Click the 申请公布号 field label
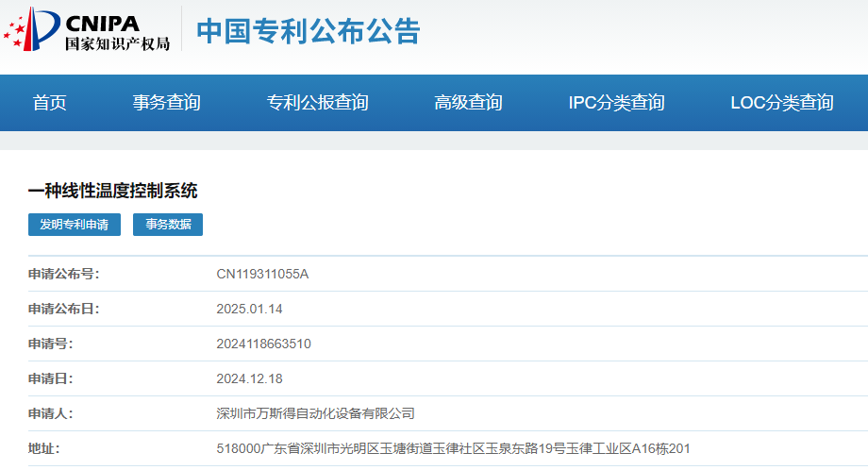The image size is (868, 470). [x=63, y=274]
